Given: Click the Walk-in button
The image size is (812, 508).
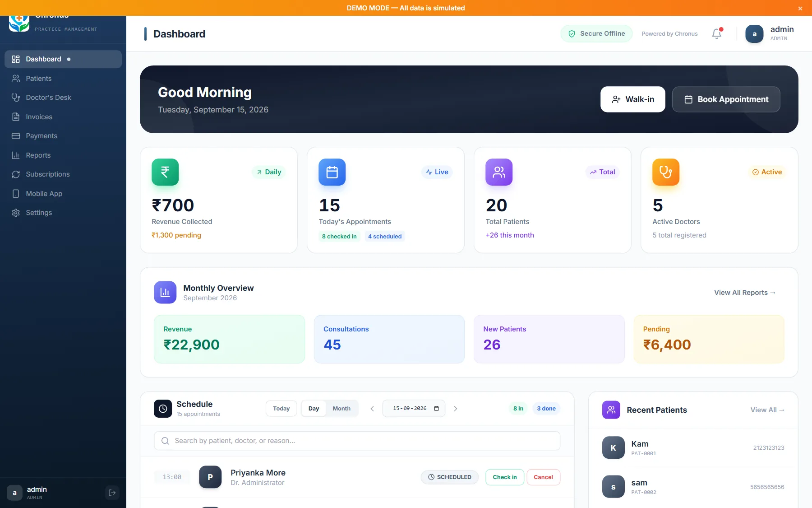Looking at the screenshot, I should tap(633, 99).
